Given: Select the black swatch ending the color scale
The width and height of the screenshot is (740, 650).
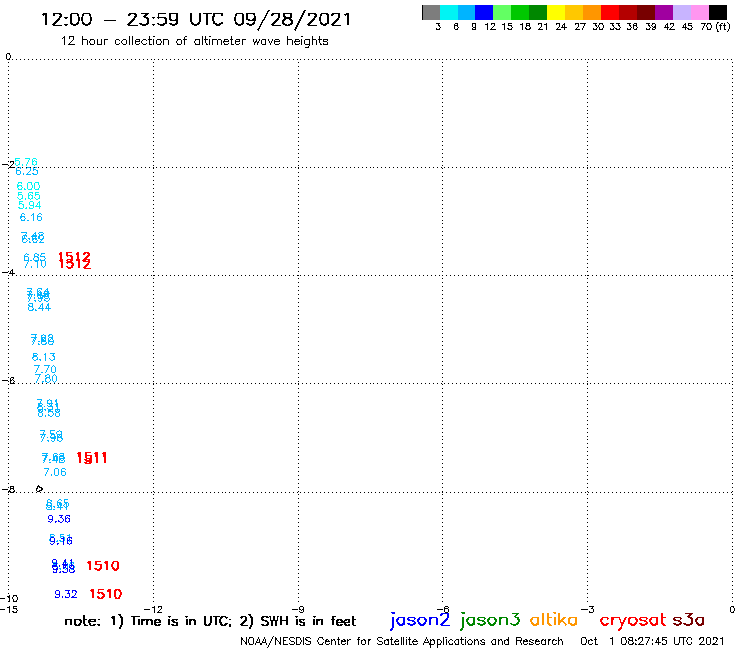Looking at the screenshot, I should tap(718, 12).
